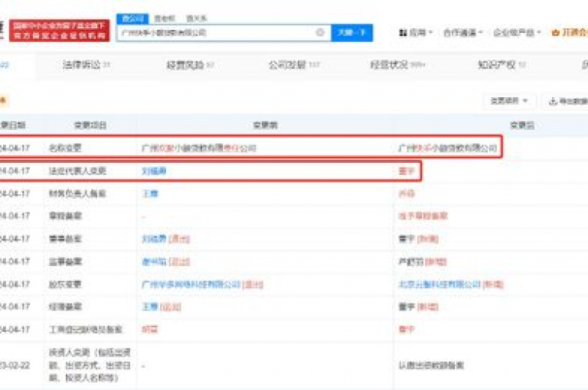This screenshot has height=390, width=588.
Task: Click the export data download icon
Action: 553,101
